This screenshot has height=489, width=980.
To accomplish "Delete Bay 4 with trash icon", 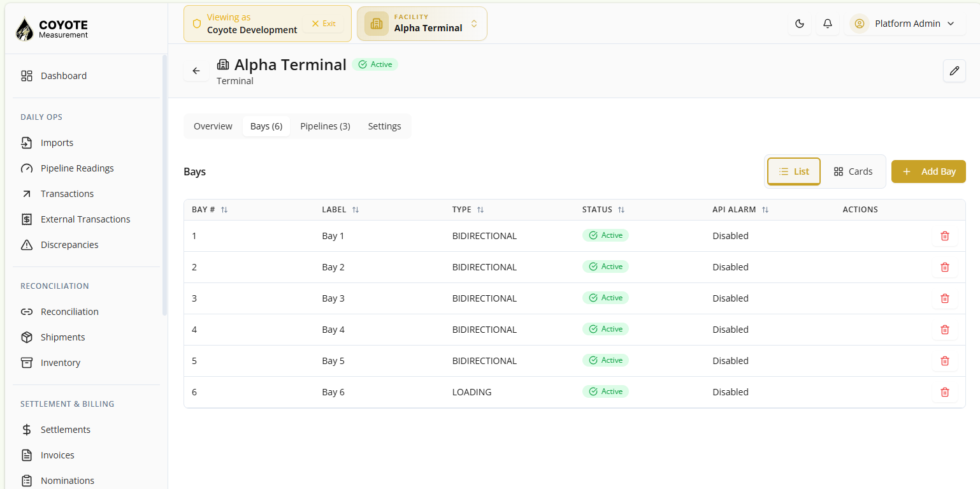I will point(944,330).
